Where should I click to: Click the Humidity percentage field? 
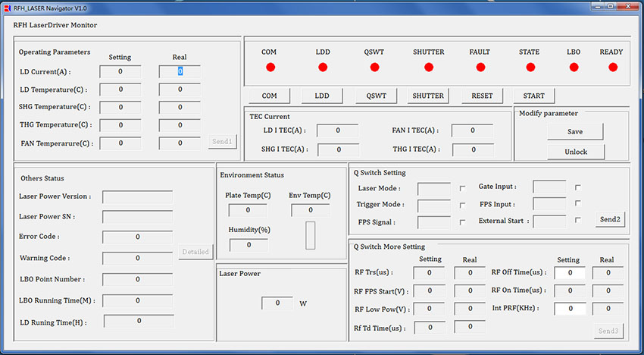point(249,245)
